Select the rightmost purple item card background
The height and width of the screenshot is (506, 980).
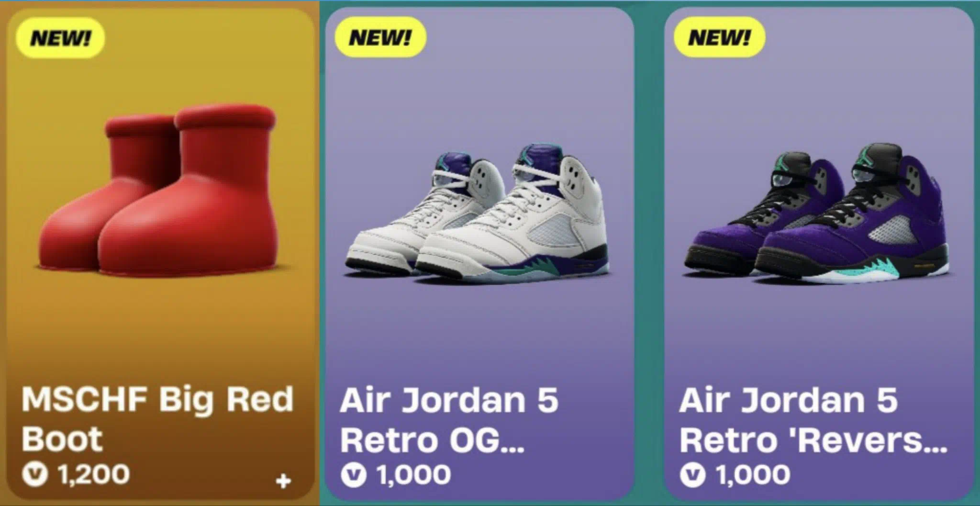click(x=819, y=326)
